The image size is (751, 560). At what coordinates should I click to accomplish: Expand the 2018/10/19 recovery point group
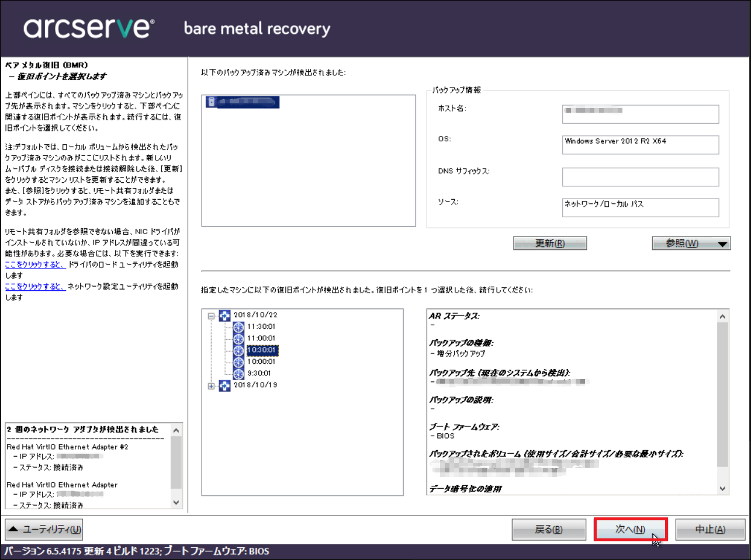pyautogui.click(x=212, y=386)
